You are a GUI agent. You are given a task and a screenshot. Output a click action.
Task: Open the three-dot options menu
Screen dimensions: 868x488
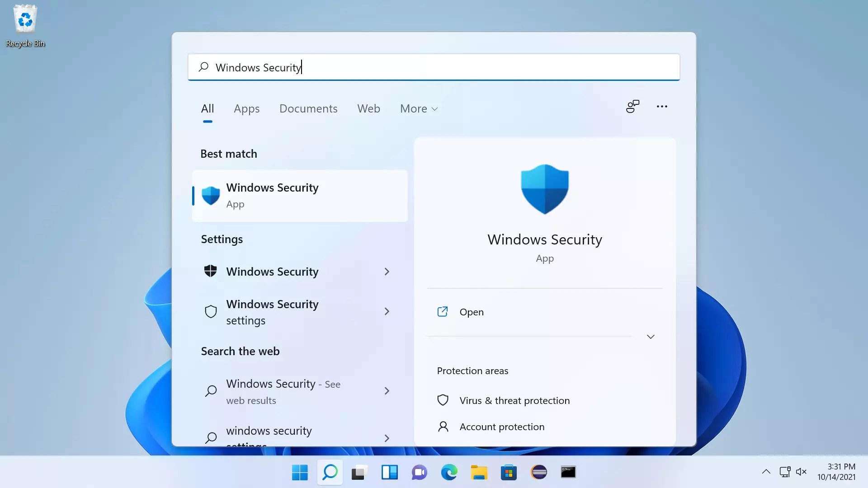(662, 107)
